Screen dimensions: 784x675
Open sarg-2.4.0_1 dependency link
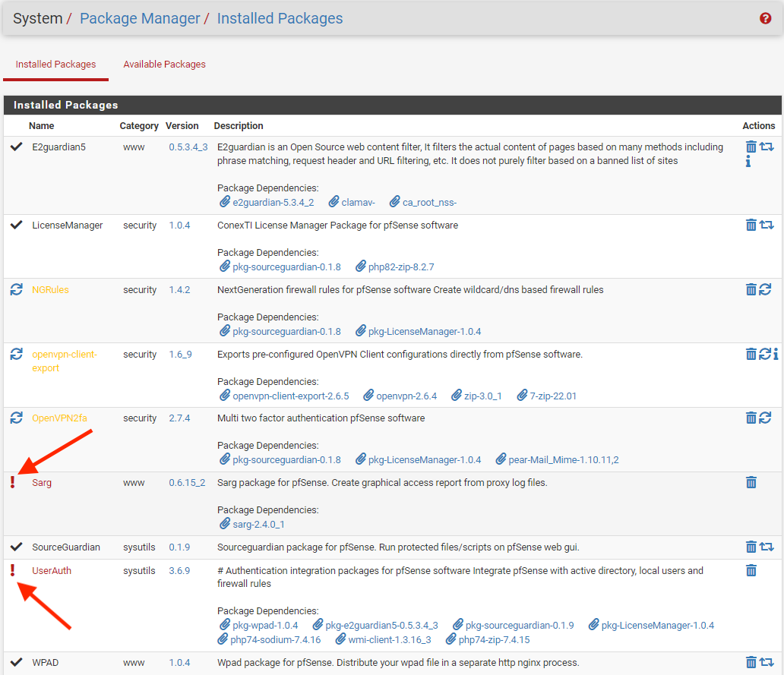pos(258,524)
